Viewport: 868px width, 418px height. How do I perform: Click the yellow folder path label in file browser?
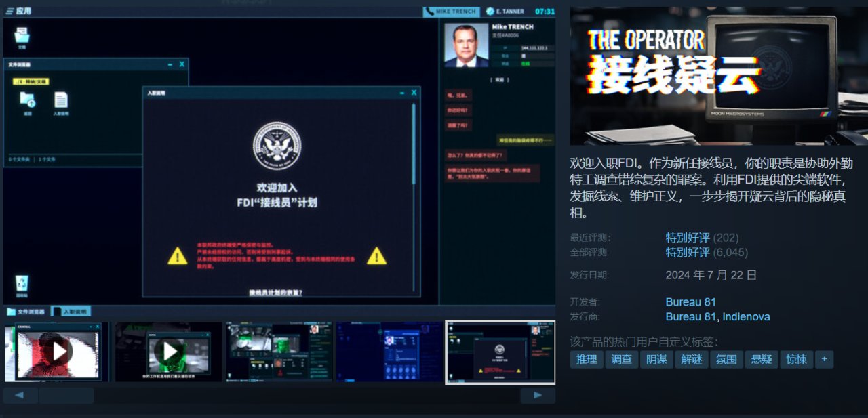point(31,81)
